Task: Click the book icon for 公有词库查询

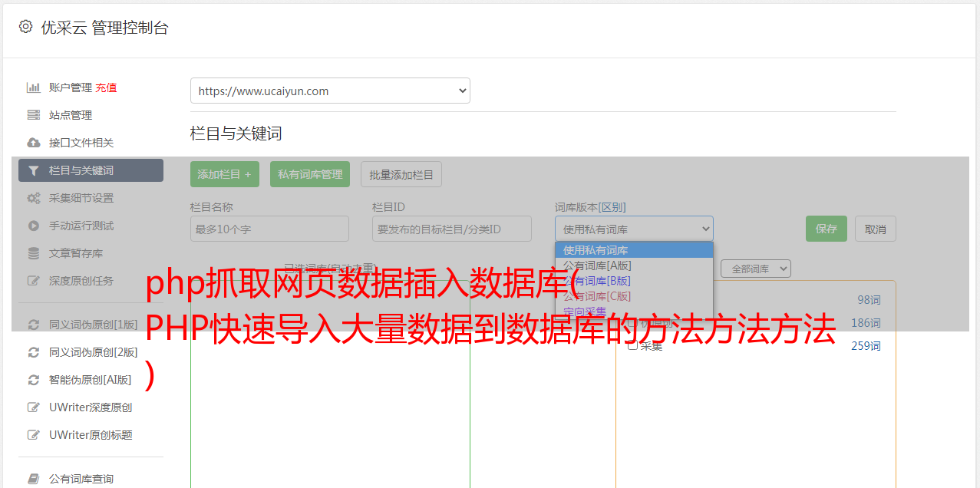Action: click(34, 479)
